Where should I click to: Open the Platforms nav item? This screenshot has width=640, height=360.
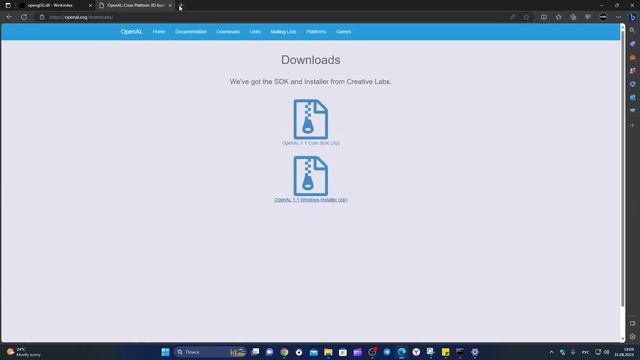316,32
